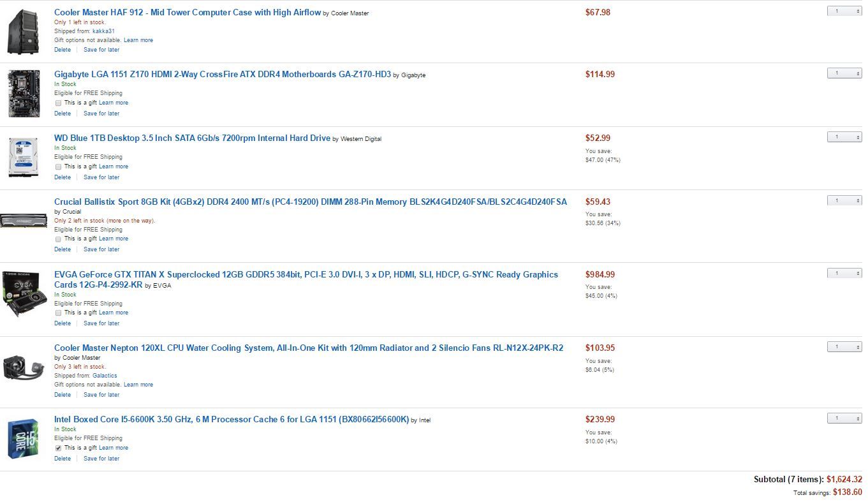Open the Cooler Master HAF 912 product title
Screen dimensions: 868x502
(x=188, y=12)
